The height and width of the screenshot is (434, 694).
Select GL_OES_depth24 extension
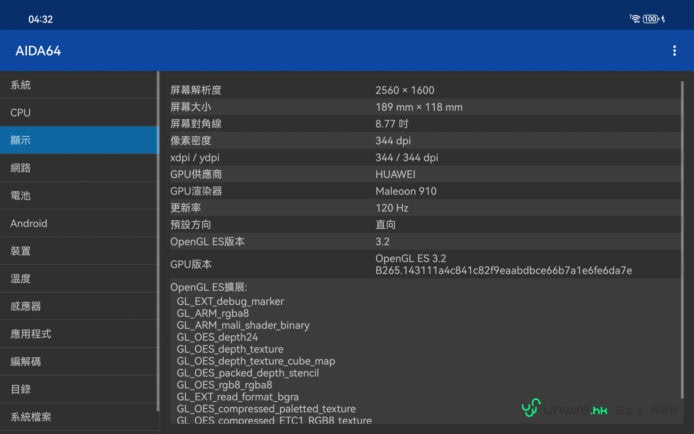tap(217, 337)
